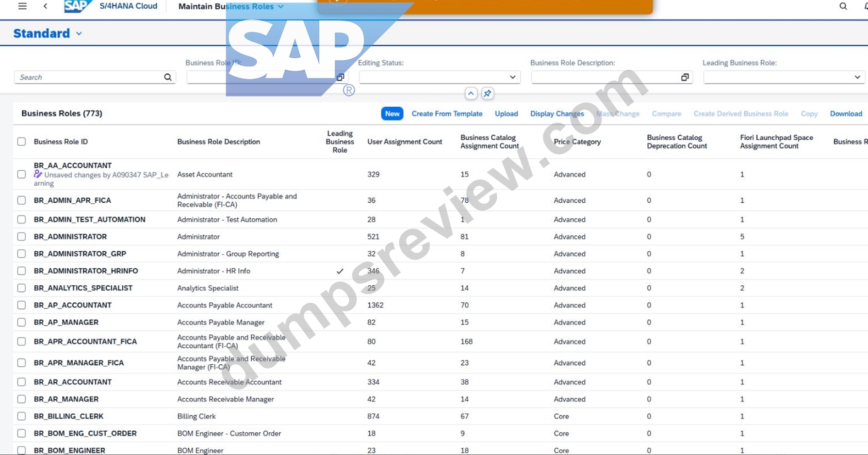Select all rows with header checkbox
Image resolution: width=868 pixels, height=455 pixels.
click(x=21, y=142)
